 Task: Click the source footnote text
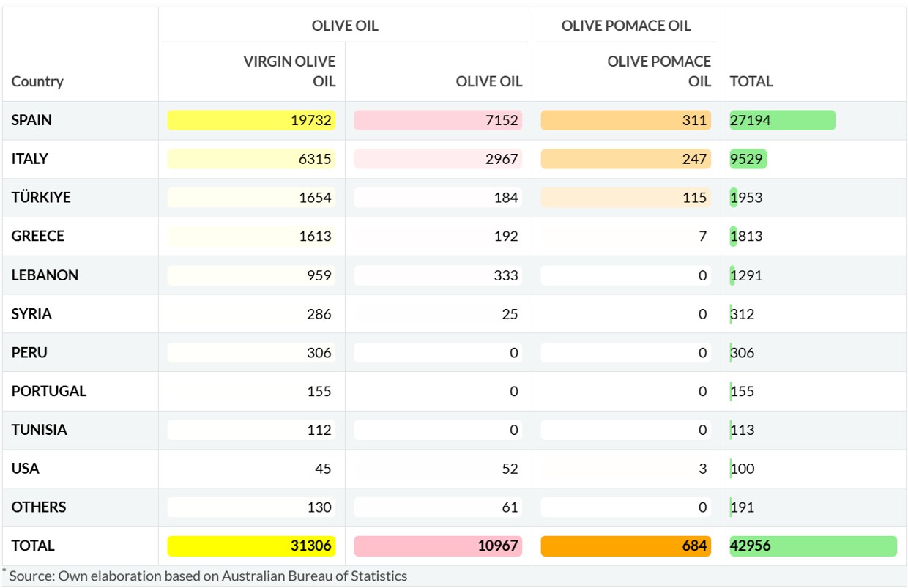pyautogui.click(x=208, y=576)
